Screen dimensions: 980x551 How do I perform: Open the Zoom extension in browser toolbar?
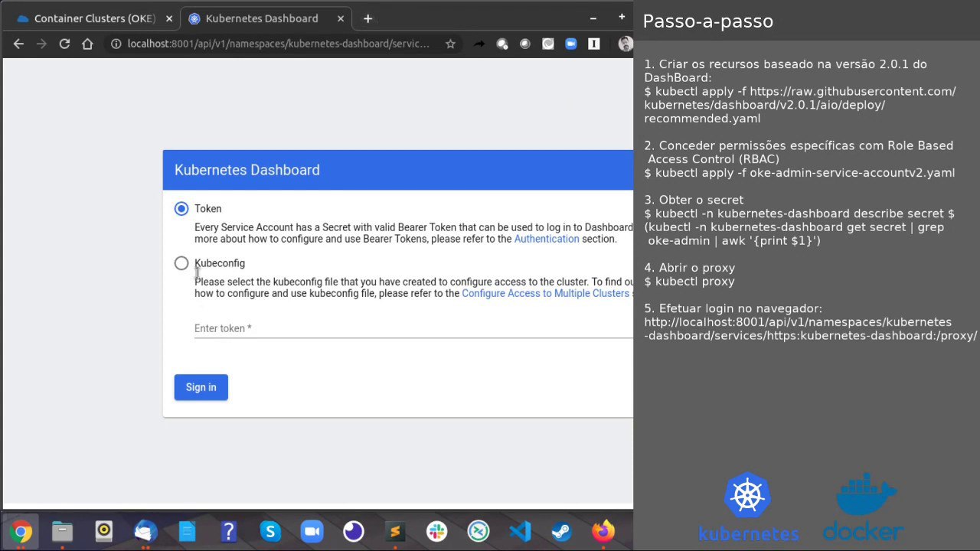(x=570, y=44)
